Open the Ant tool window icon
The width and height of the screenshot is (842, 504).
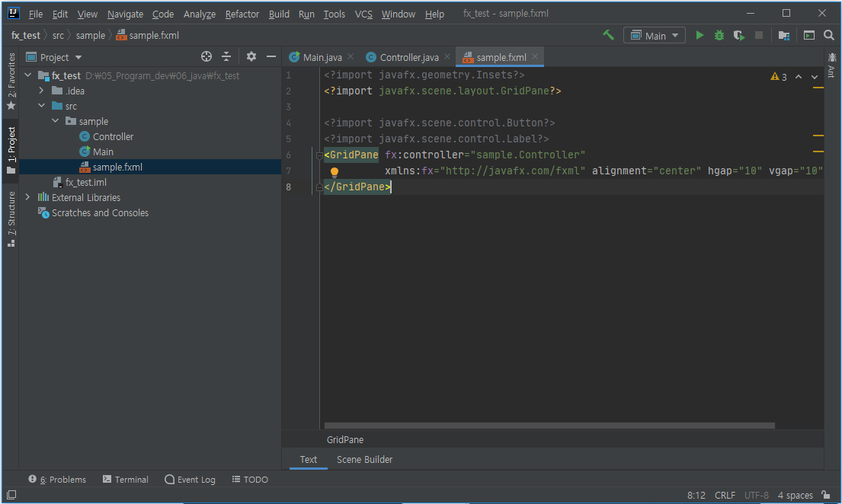click(832, 65)
